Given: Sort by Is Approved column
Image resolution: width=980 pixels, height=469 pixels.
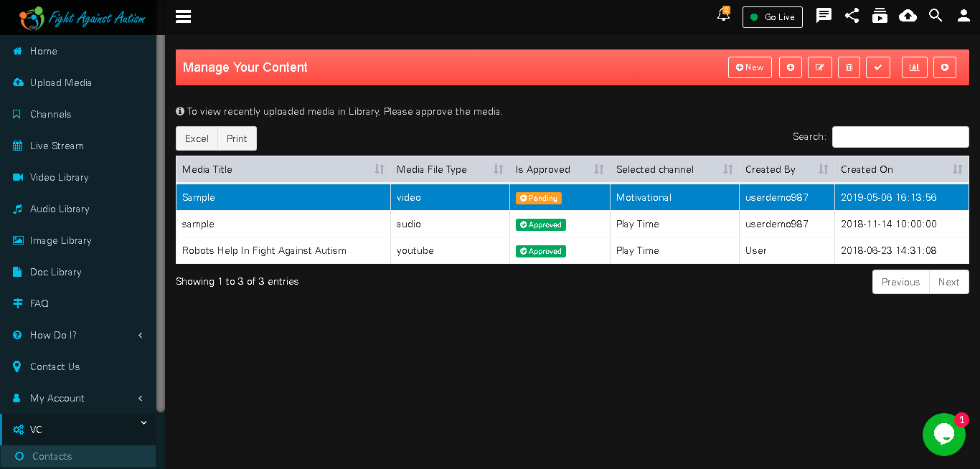Looking at the screenshot, I should click(x=560, y=169).
